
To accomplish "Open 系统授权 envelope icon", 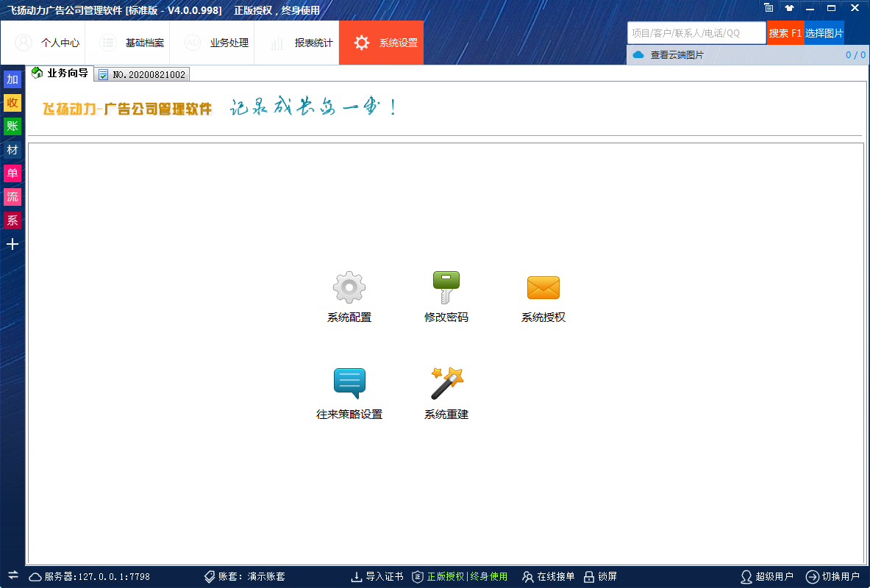I will point(543,288).
